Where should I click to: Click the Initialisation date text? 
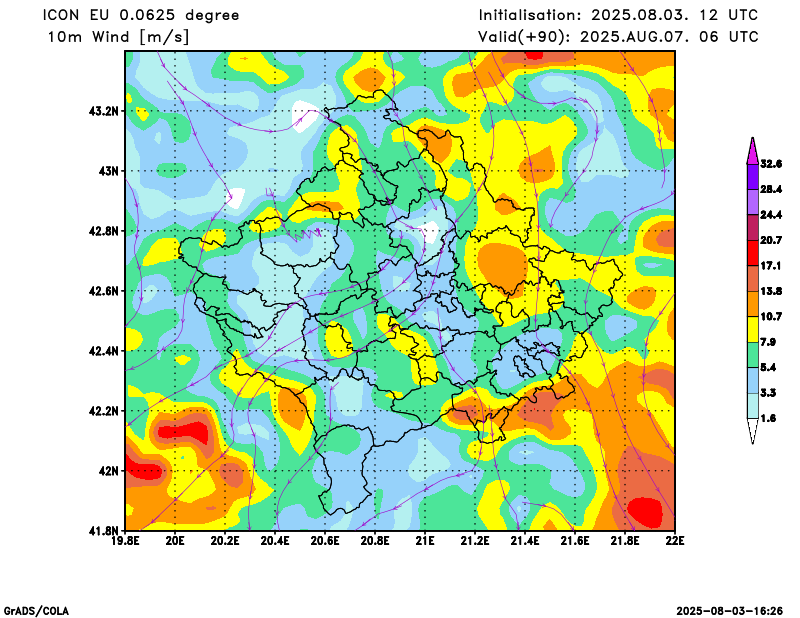[618, 15]
